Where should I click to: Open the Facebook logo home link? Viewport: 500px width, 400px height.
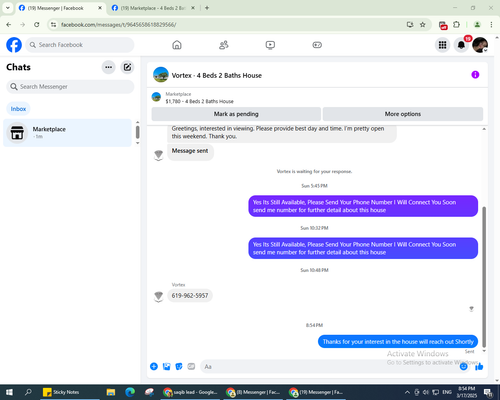14,45
